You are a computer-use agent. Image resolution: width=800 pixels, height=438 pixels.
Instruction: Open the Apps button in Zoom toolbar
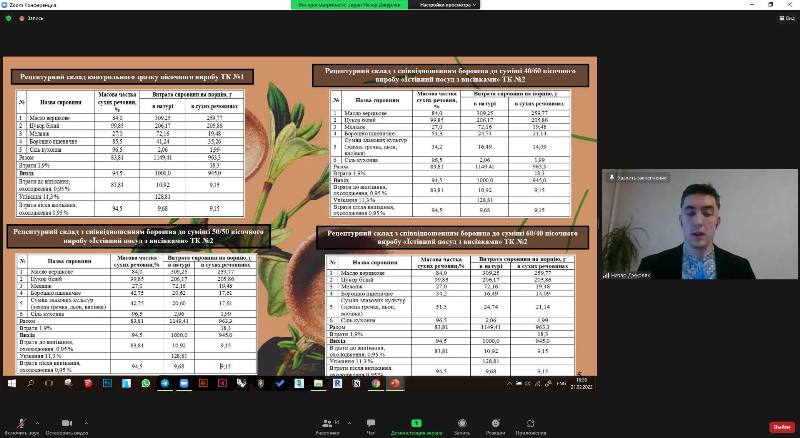coord(531,426)
